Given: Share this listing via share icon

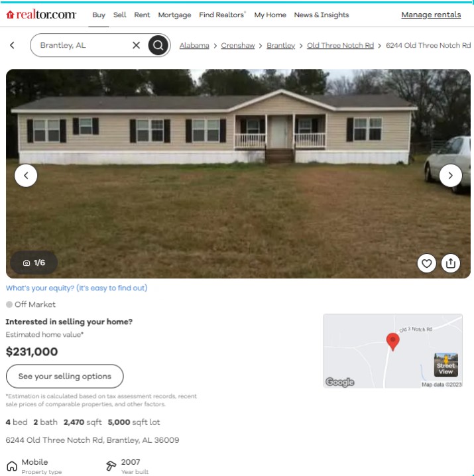Looking at the screenshot, I should coord(451,263).
